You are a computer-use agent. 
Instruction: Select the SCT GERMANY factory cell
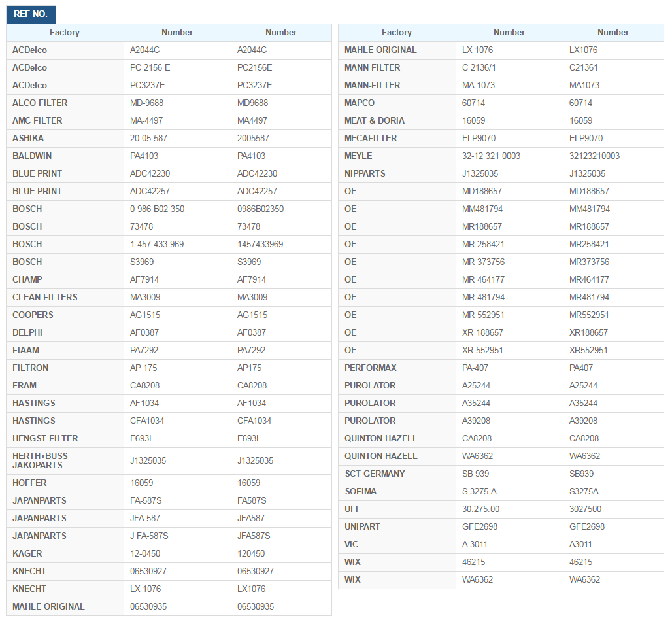point(397,474)
